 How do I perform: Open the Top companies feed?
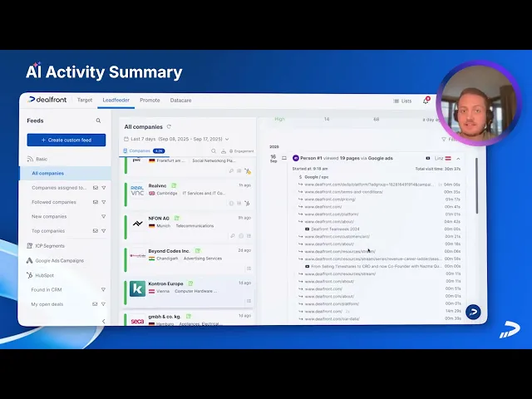(x=48, y=231)
